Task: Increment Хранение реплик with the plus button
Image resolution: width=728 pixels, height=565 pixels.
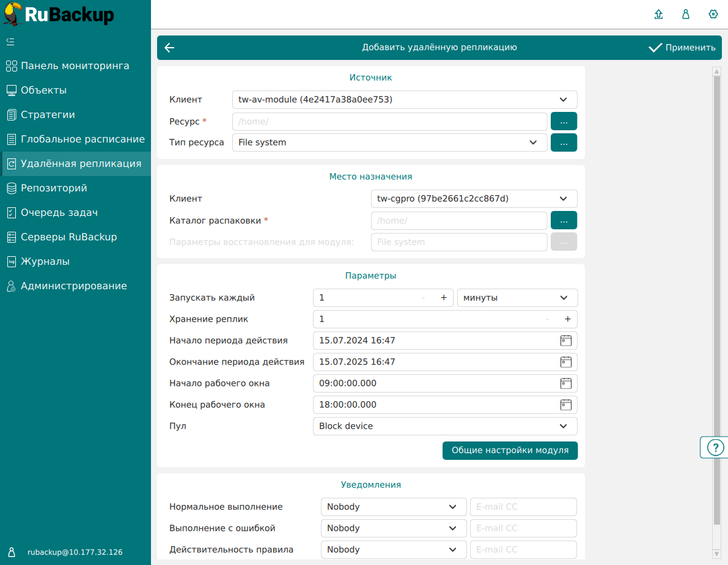Action: point(567,319)
